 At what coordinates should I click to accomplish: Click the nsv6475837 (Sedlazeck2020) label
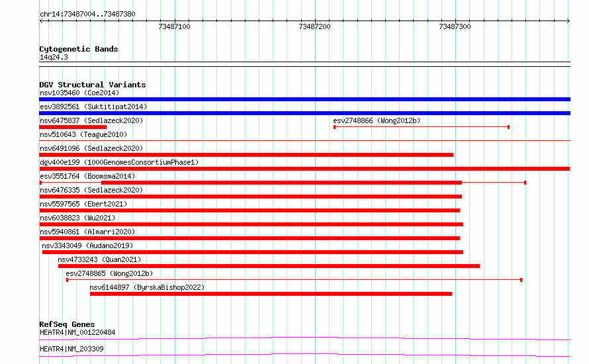click(91, 120)
